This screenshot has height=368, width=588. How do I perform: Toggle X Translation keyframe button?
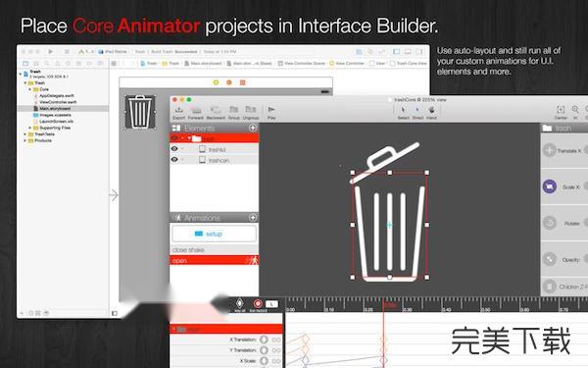tap(264, 340)
